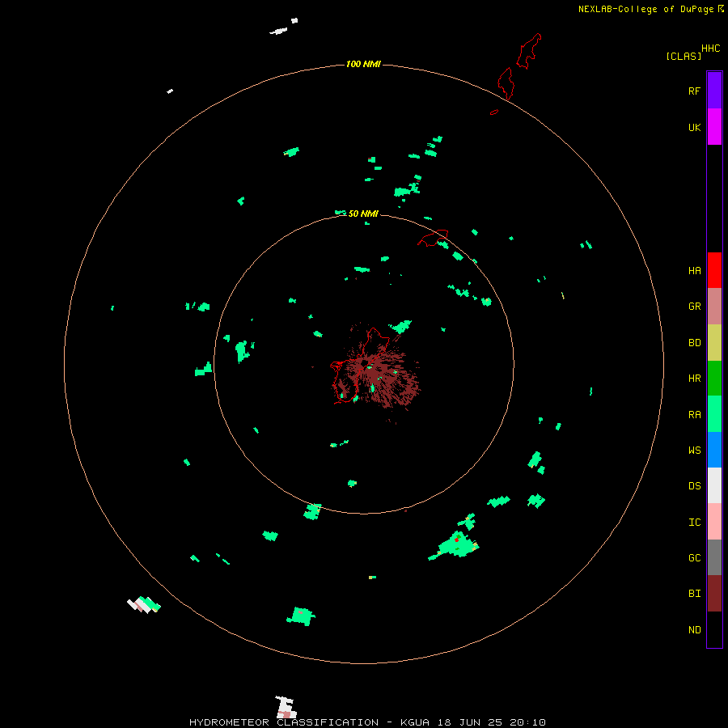Pick the RA light green legend swatch

coord(714,414)
